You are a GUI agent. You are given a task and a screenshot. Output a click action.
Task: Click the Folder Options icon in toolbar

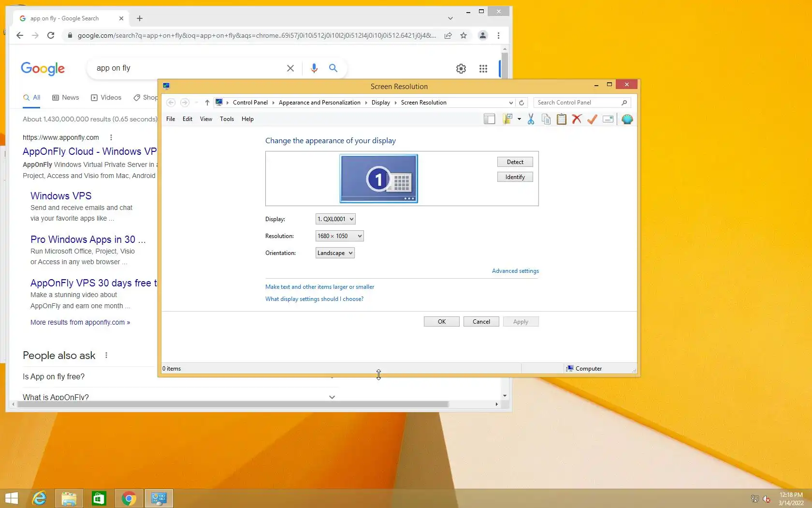coord(507,119)
